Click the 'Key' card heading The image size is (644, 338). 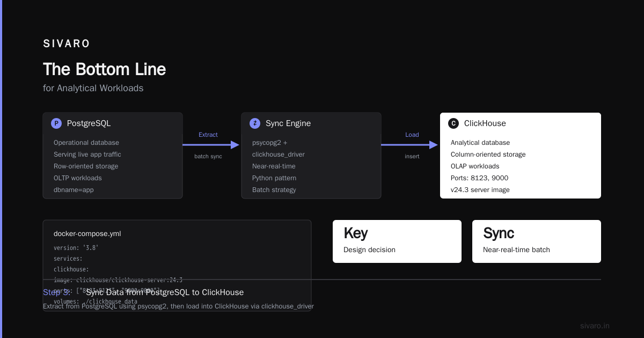(x=356, y=233)
